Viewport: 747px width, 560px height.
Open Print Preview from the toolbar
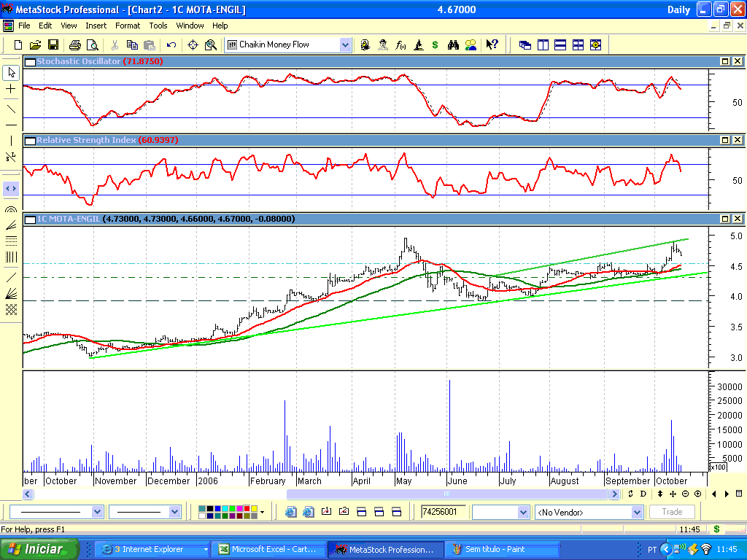tap(90, 45)
